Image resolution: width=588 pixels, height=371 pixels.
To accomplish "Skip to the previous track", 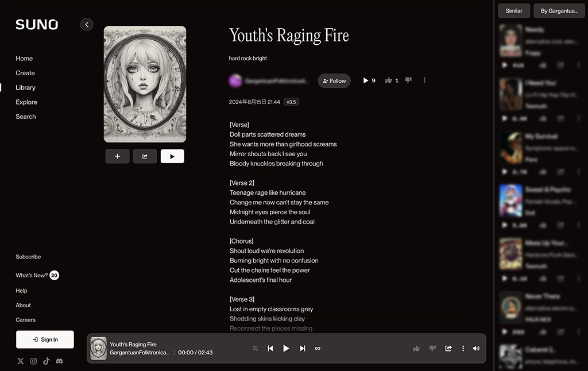I will [270, 349].
